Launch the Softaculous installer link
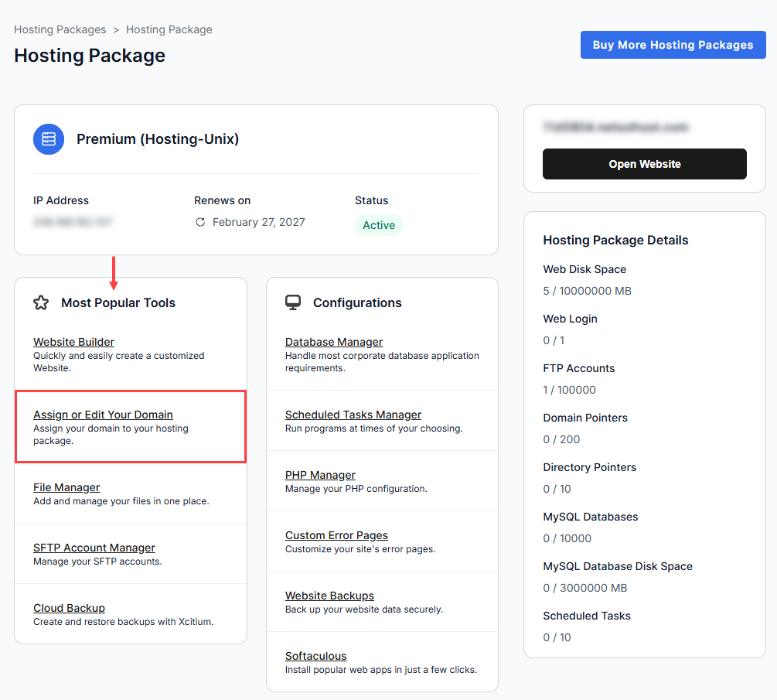The image size is (777, 700). (x=315, y=657)
